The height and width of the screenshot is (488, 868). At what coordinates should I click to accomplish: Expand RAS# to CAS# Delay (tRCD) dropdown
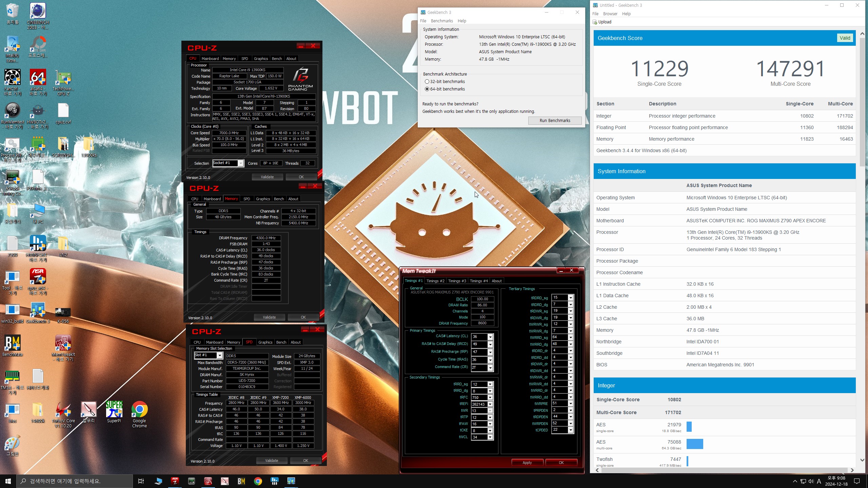click(x=490, y=344)
